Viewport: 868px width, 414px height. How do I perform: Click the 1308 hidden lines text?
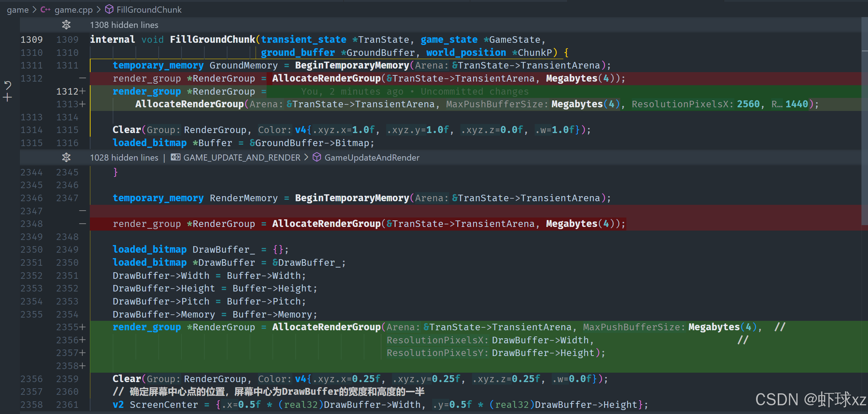(x=124, y=25)
